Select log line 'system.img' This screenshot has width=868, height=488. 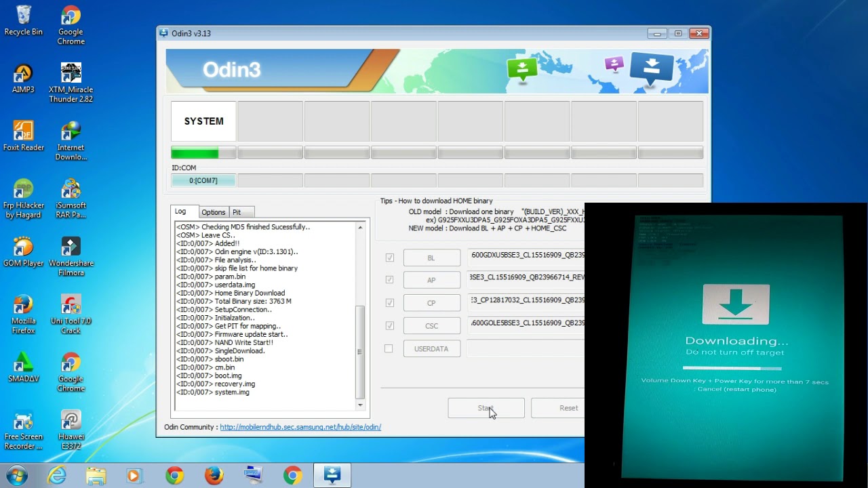213,392
